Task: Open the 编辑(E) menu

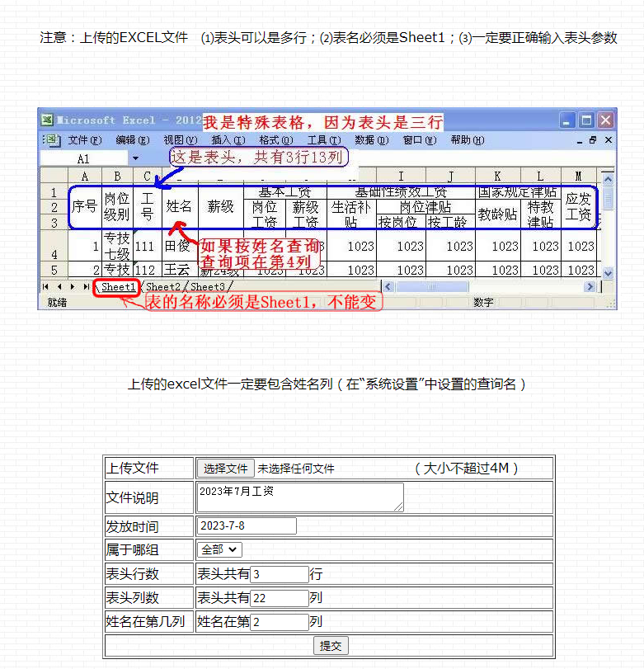Action: (133, 140)
